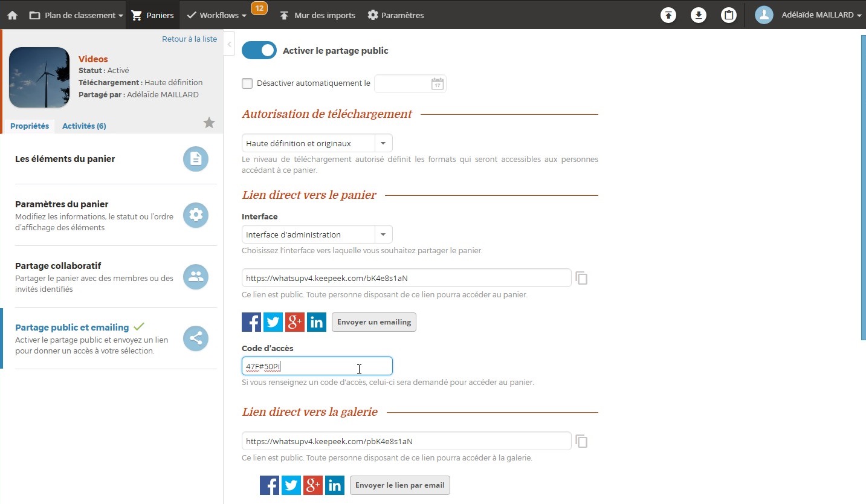The width and height of the screenshot is (866, 504).
Task: Open public sharing share icon
Action: pos(196,339)
